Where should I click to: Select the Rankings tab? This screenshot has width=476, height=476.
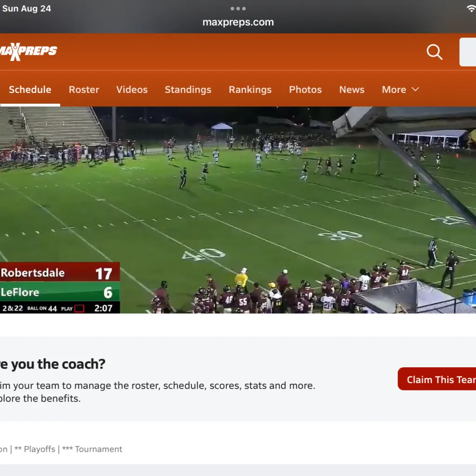click(250, 90)
